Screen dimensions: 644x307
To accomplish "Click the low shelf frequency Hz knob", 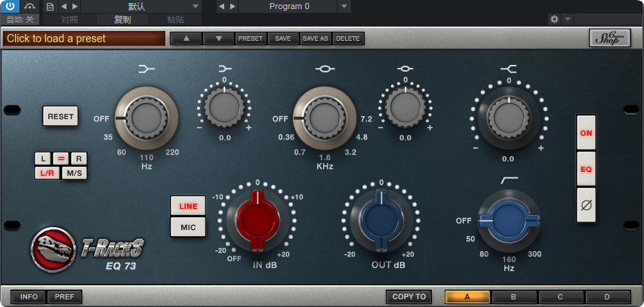I will pyautogui.click(x=146, y=118).
